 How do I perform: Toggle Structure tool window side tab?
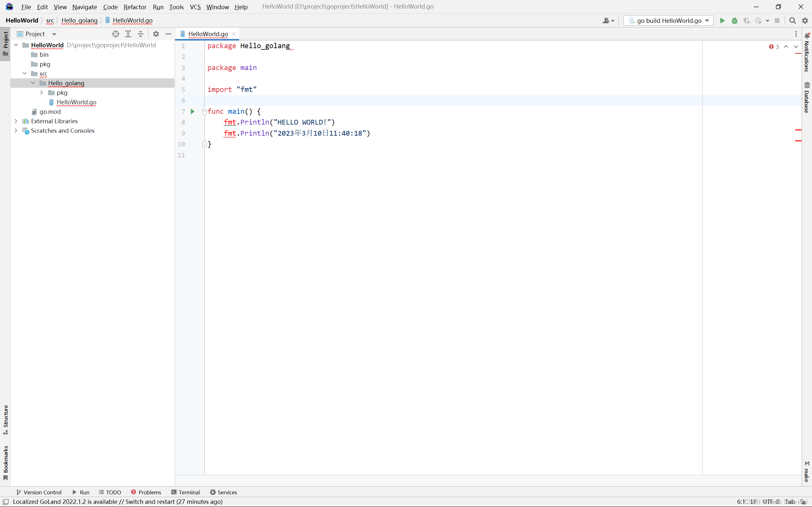[x=5, y=419]
